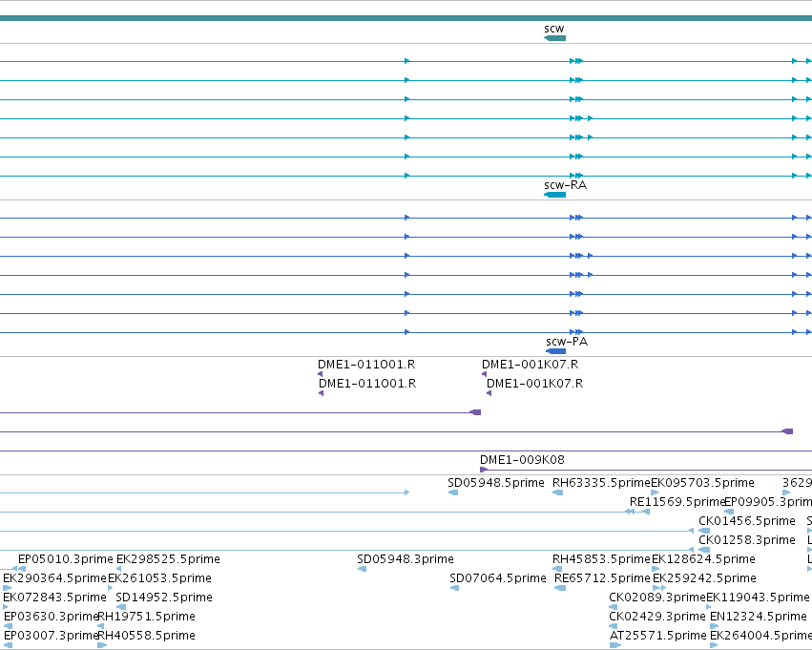Open the EK095703.5prime label
The height and width of the screenshot is (650, 812).
702,483
